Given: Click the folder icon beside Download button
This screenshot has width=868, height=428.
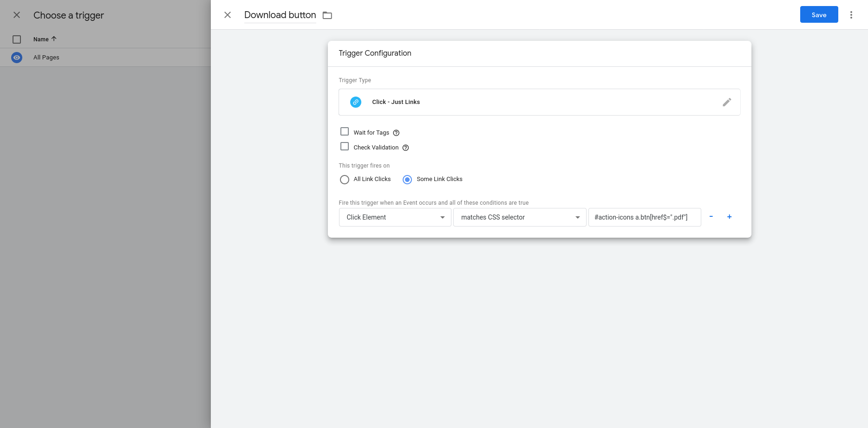Looking at the screenshot, I should (327, 15).
